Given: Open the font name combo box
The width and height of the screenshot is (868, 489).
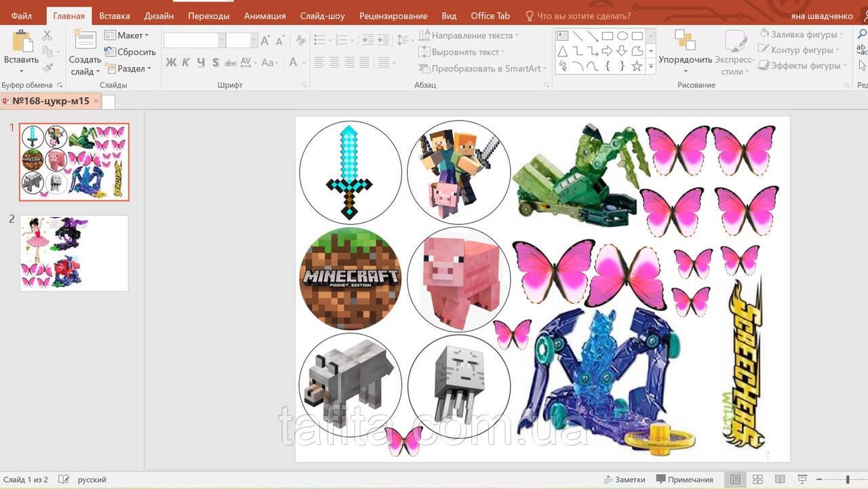Looking at the screenshot, I should [194, 41].
